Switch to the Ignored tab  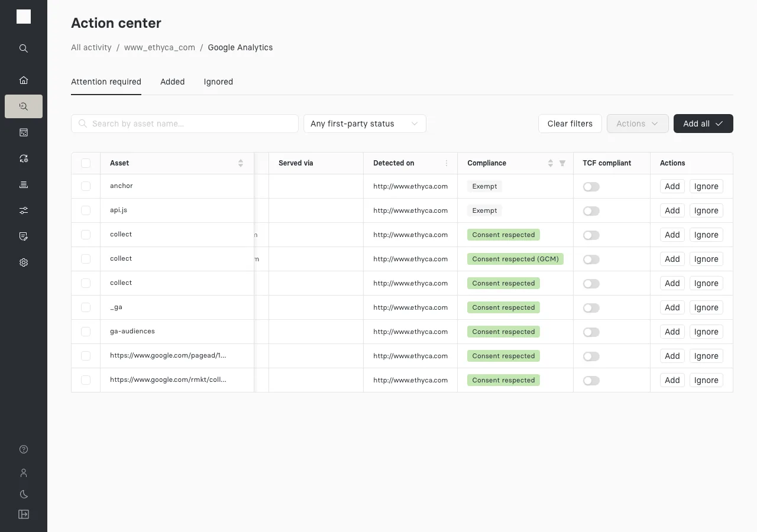[x=218, y=82]
